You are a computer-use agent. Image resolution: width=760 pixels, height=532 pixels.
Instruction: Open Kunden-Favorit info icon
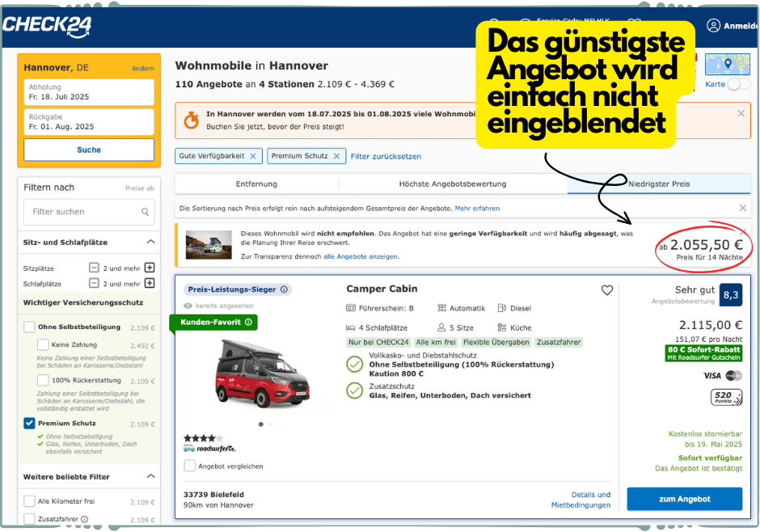(x=249, y=323)
